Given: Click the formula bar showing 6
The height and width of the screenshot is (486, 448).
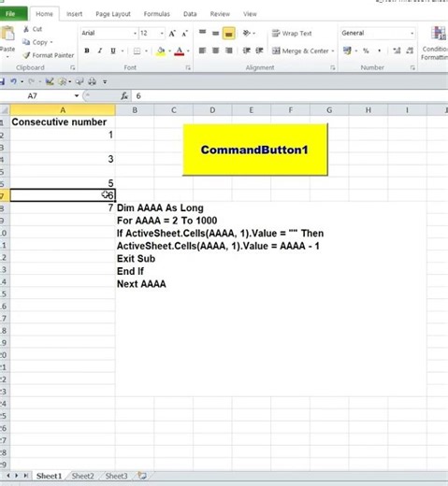Looking at the screenshot, I should (x=290, y=96).
